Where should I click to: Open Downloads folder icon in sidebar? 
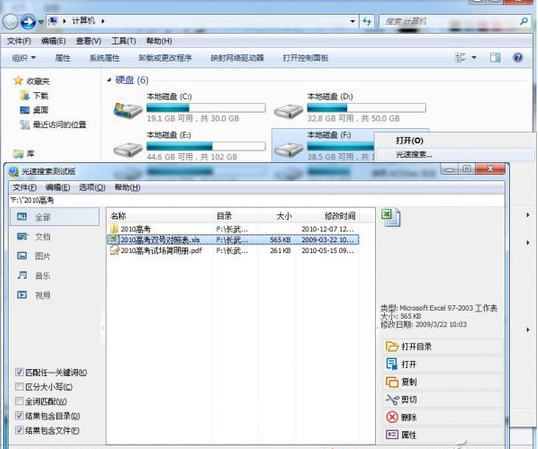[x=24, y=95]
